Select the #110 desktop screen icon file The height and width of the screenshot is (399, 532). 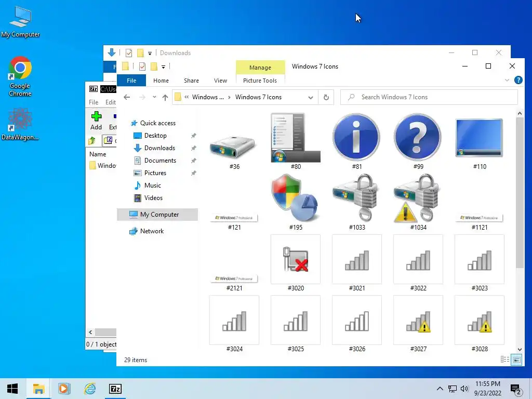coord(480,142)
